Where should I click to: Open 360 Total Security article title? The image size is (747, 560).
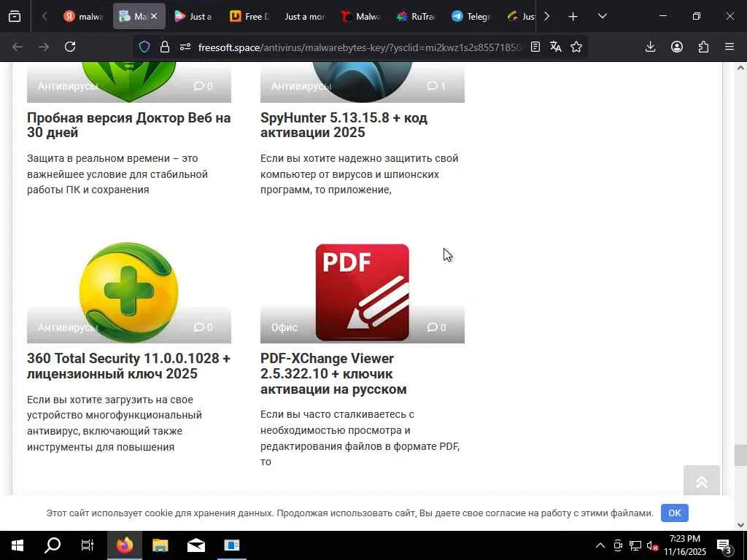(x=128, y=366)
